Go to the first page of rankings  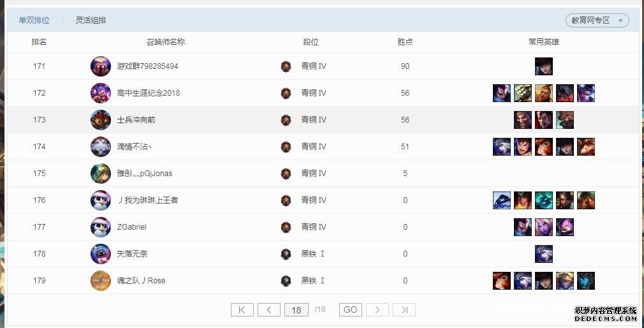242,310
